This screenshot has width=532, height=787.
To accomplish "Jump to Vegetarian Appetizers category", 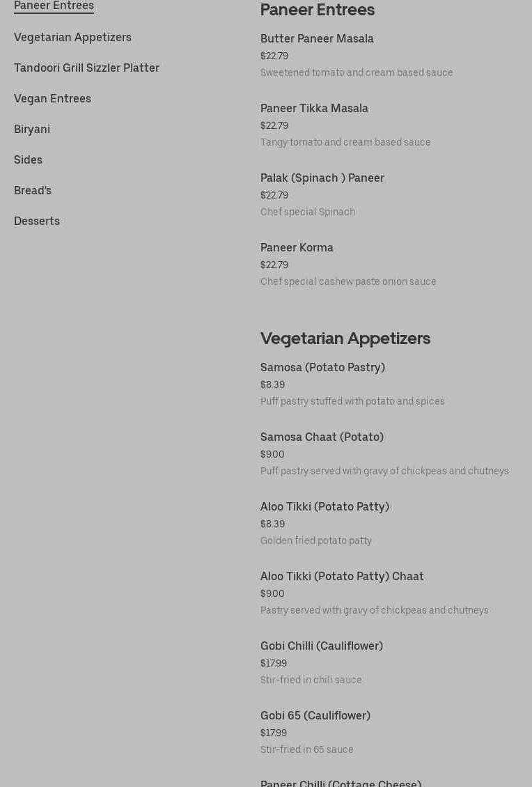I will click(72, 37).
